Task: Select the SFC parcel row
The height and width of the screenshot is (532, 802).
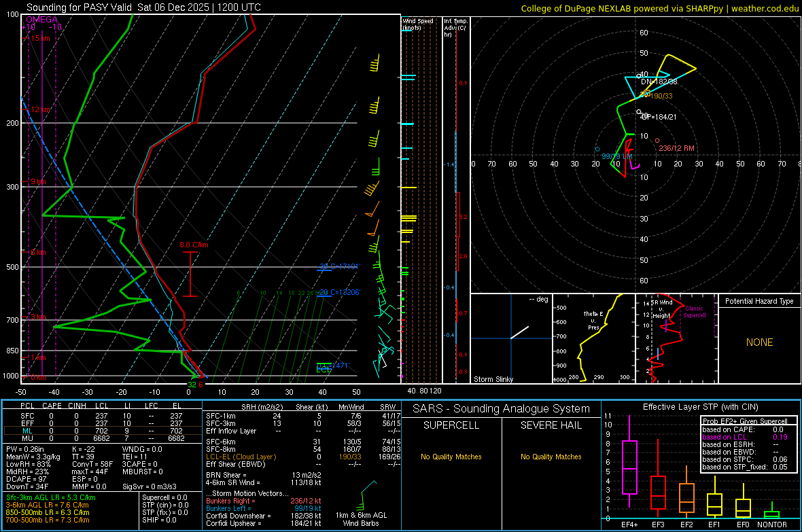Action: (x=103, y=416)
